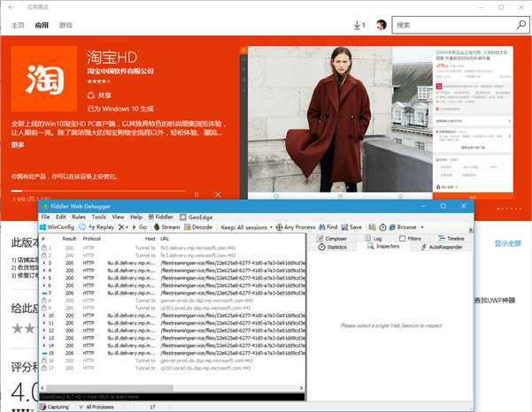Screen dimensions: 532x412
Task: Select session 1 Tunnel to row
Action: point(173,248)
